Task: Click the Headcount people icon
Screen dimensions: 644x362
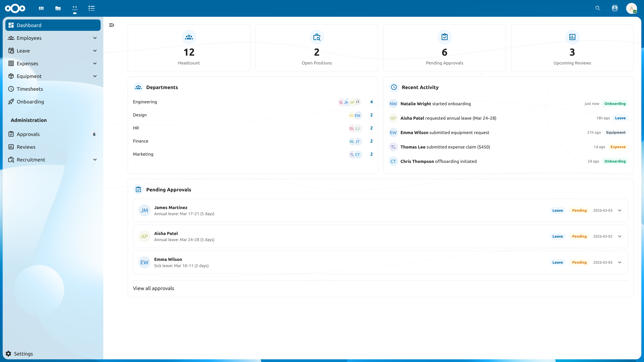Action: (x=189, y=37)
